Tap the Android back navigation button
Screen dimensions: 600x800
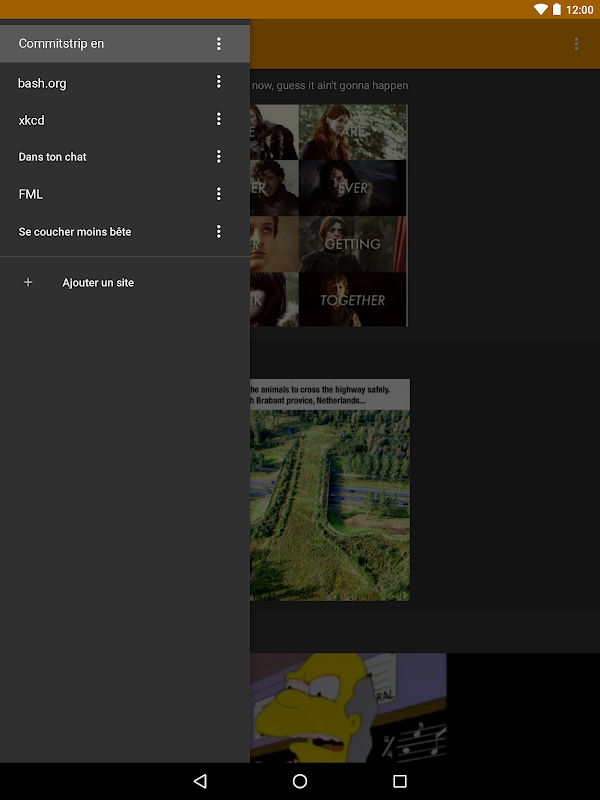tap(200, 781)
